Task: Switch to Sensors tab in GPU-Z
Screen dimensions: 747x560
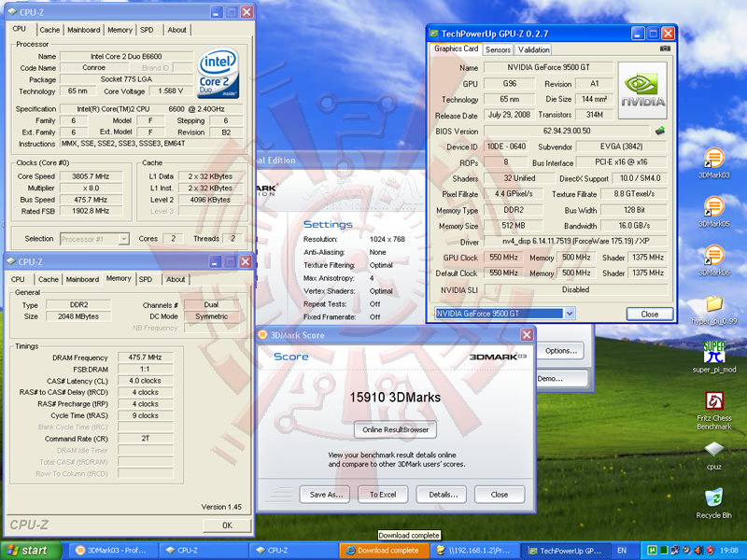Action: point(498,49)
